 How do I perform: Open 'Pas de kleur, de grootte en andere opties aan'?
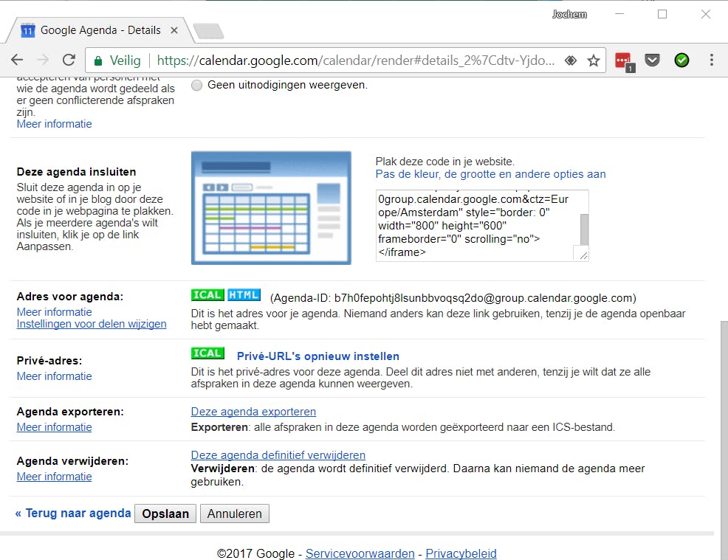(491, 174)
